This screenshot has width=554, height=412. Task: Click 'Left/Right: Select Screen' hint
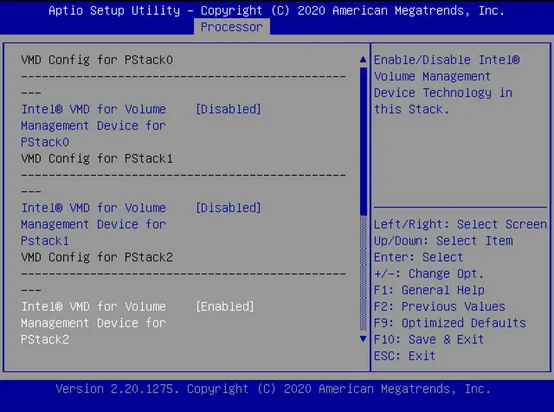[460, 224]
